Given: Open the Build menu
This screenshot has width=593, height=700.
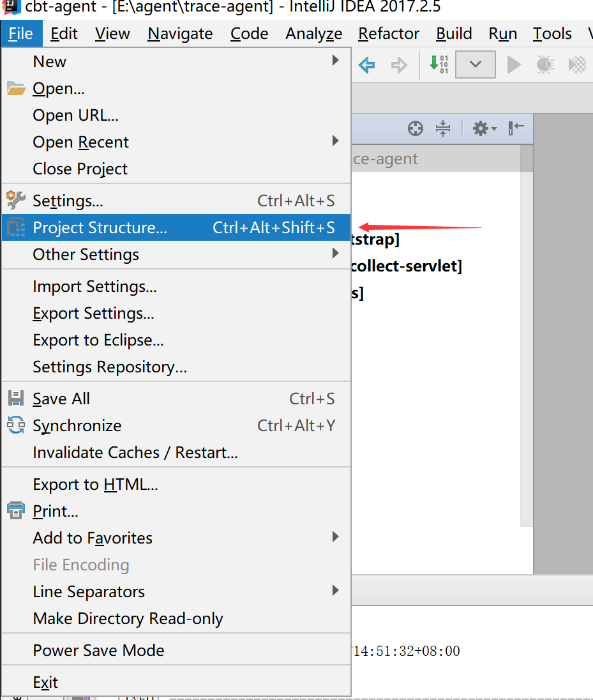Looking at the screenshot, I should pos(454,33).
